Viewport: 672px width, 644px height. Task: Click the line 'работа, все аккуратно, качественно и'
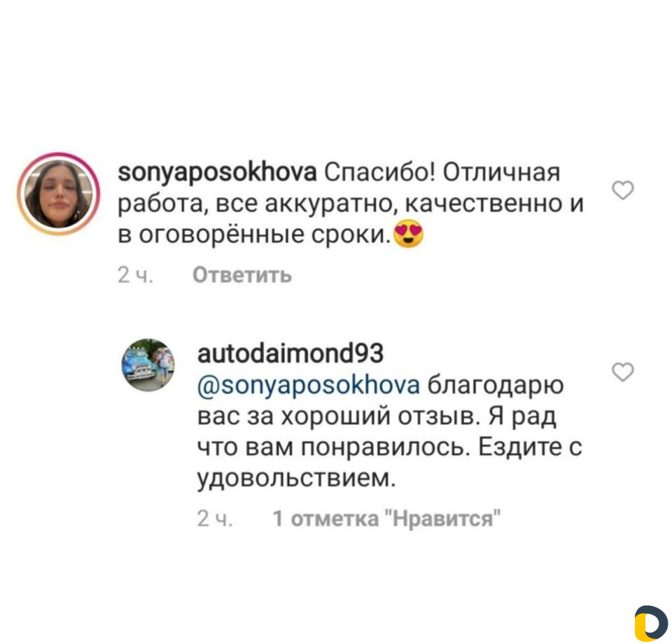[x=351, y=204]
